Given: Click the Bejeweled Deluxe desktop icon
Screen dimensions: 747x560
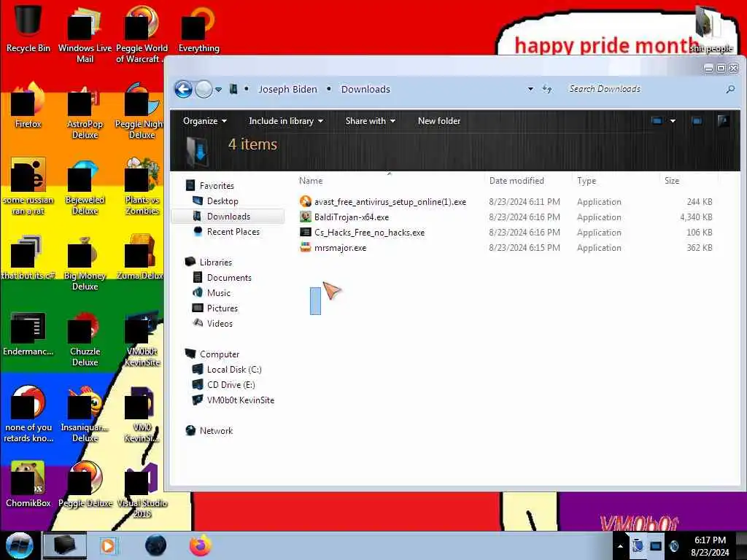Looking at the screenshot, I should [85, 187].
